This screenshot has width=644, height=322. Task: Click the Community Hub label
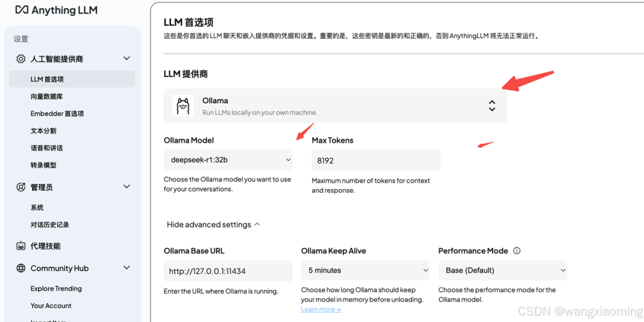tap(60, 268)
